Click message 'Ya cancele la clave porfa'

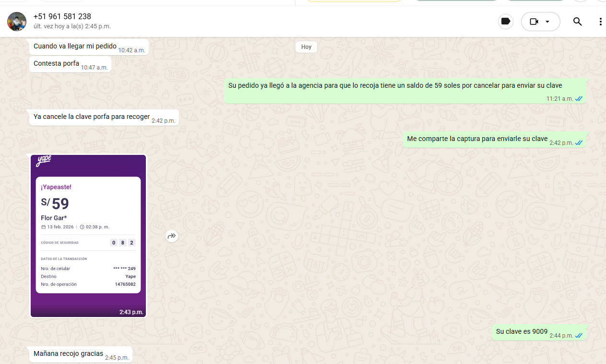(91, 117)
